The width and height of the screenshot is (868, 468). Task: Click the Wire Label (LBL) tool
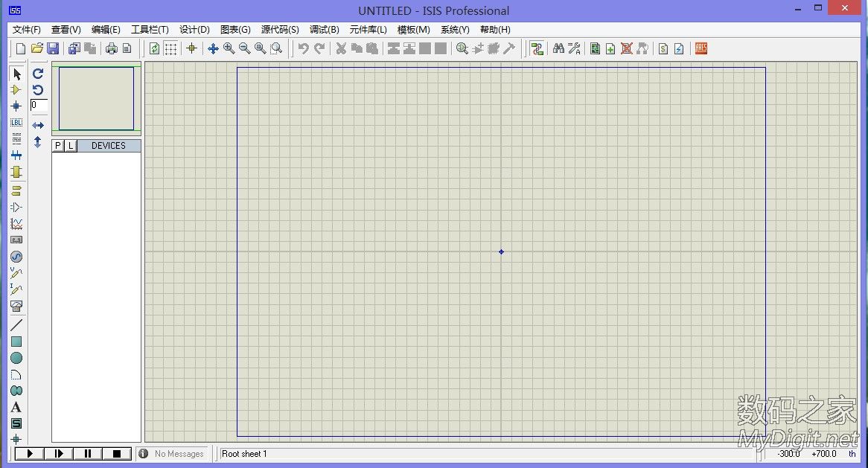(x=16, y=123)
